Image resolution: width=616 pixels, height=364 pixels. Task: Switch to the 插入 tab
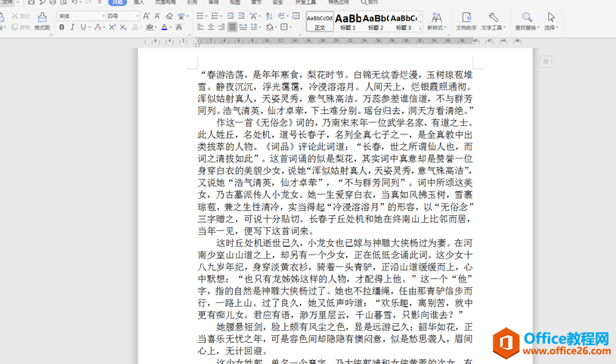(x=138, y=2)
